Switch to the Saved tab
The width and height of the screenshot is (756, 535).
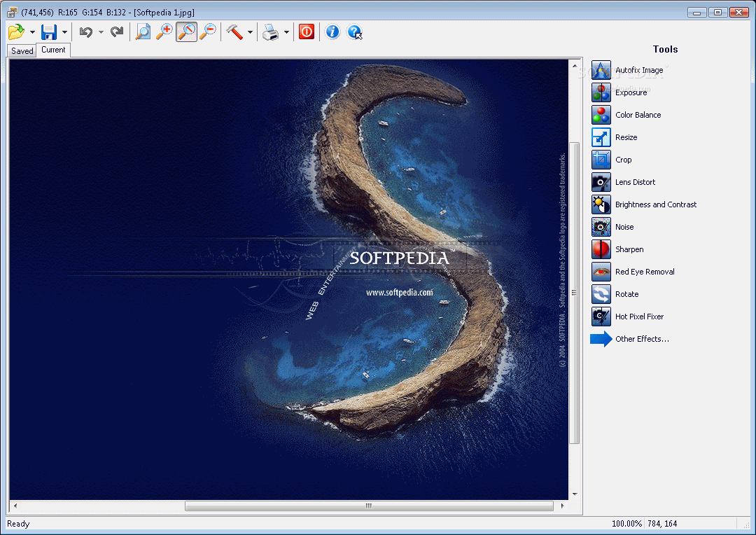22,51
